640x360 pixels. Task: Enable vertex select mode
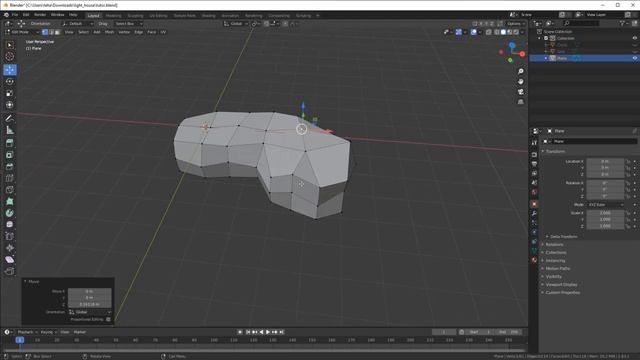(45, 32)
